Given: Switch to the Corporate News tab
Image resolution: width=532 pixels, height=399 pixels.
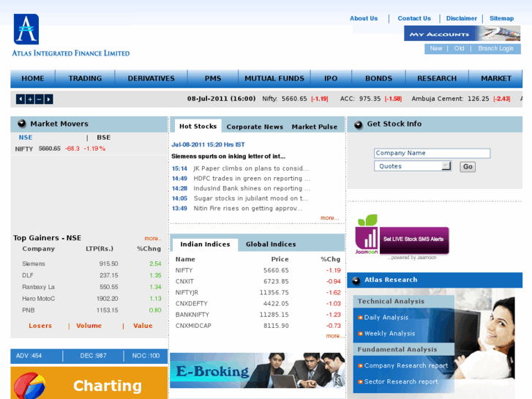Looking at the screenshot, I should [255, 127].
